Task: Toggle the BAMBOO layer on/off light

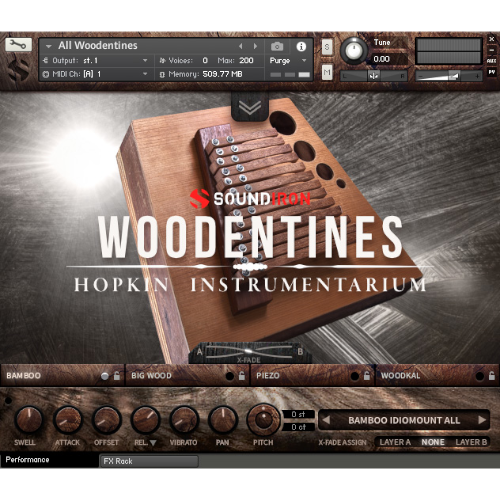Action: [105, 376]
